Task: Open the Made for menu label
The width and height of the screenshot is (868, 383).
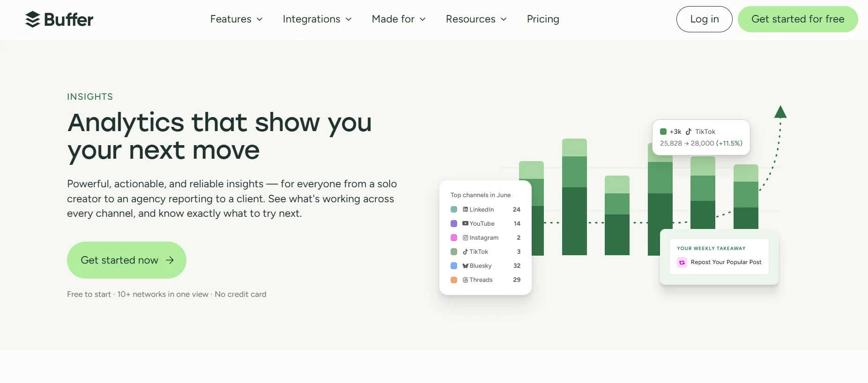Action: point(393,19)
